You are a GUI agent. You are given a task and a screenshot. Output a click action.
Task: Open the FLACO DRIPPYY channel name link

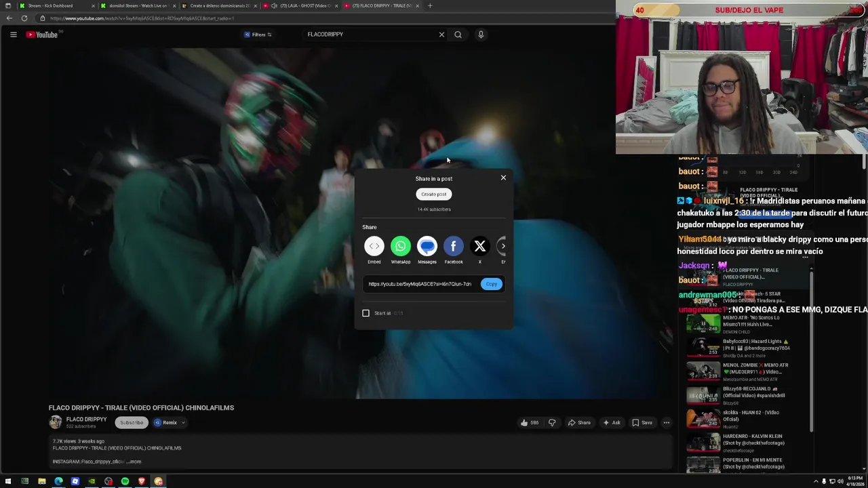(x=86, y=420)
